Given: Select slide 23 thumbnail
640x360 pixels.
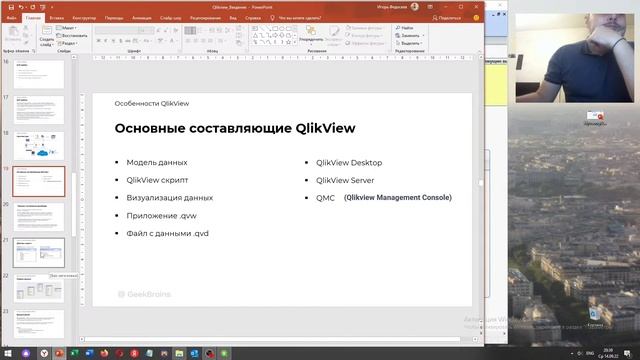Looking at the screenshot, I should tap(39, 324).
